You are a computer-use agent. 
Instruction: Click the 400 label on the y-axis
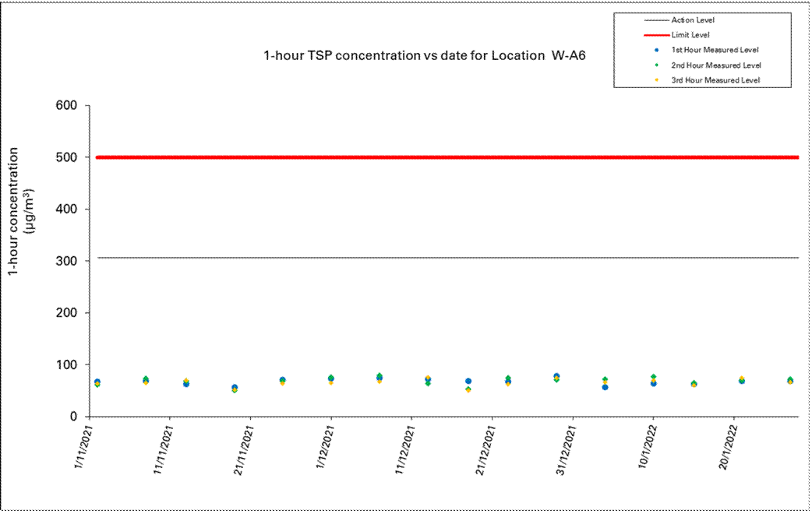[65, 209]
